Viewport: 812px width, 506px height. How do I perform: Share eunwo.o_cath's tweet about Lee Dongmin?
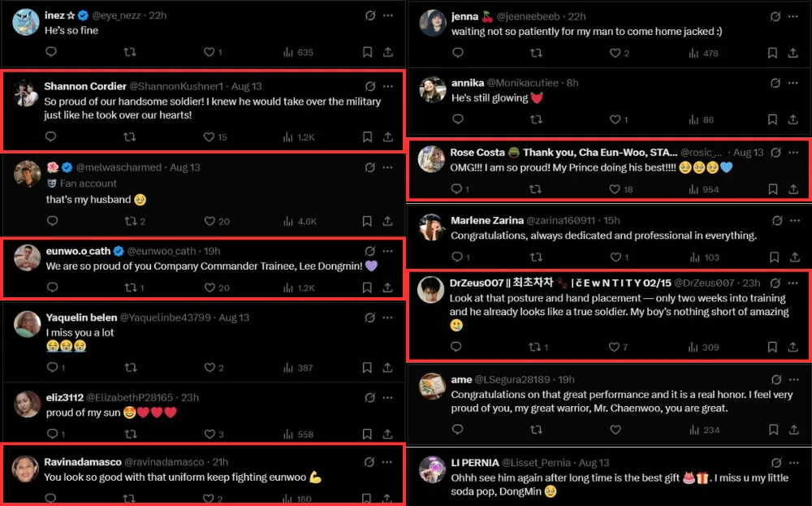[x=388, y=287]
